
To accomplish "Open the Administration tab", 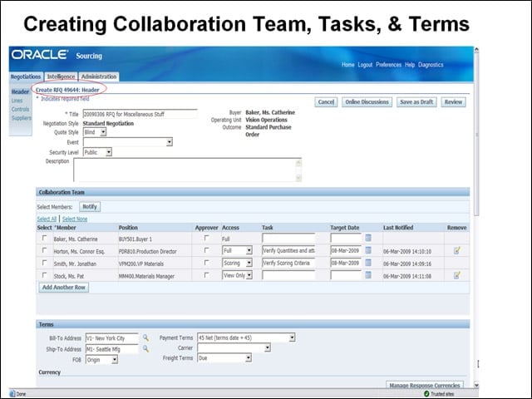I will tap(99, 76).
